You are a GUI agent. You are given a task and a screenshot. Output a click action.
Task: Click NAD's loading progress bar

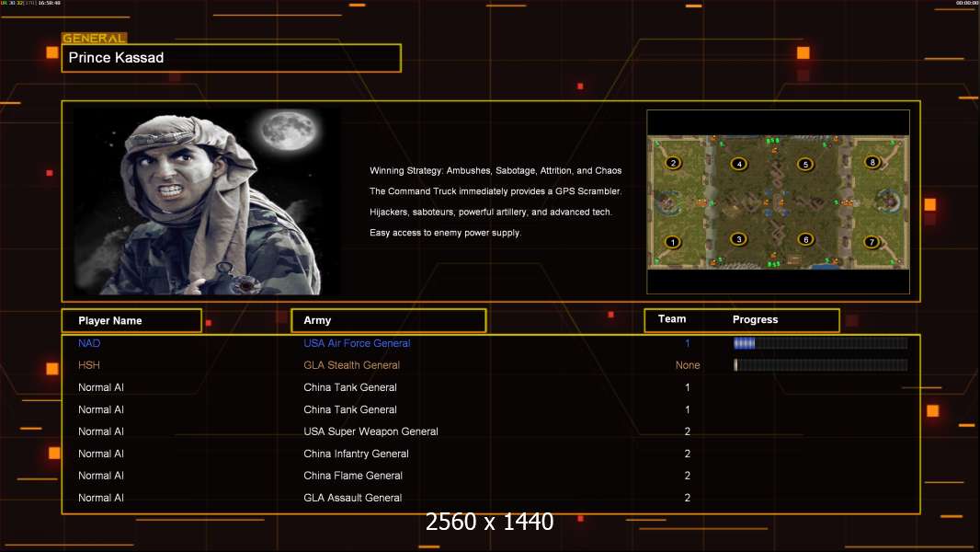click(x=821, y=342)
